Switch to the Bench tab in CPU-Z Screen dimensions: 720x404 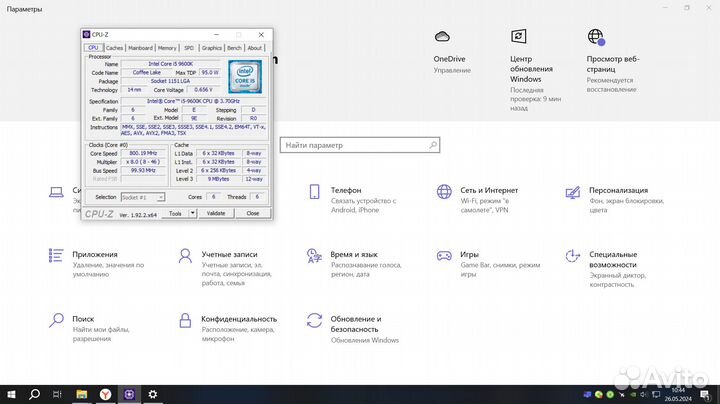coord(234,48)
